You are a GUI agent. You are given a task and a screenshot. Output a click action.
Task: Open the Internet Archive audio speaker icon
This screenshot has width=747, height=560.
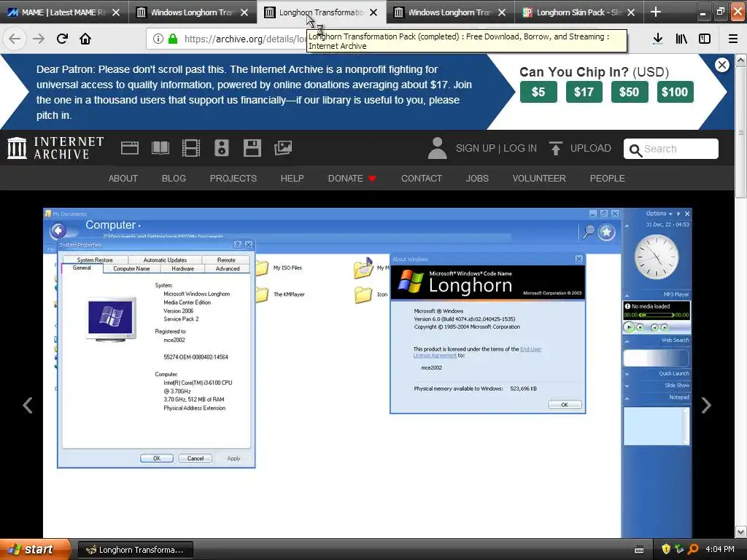tap(222, 148)
